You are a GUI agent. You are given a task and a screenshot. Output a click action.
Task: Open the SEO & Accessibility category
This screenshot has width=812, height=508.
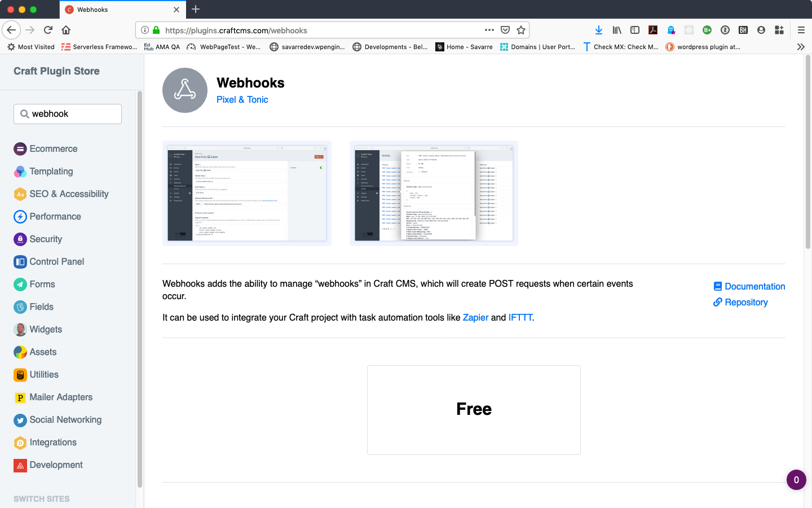click(61, 194)
